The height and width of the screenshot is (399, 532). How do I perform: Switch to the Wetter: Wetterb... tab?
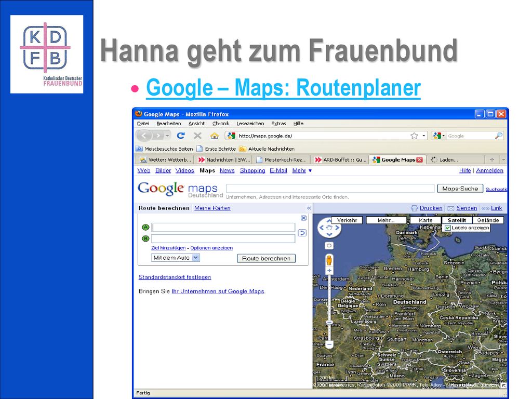(x=166, y=160)
